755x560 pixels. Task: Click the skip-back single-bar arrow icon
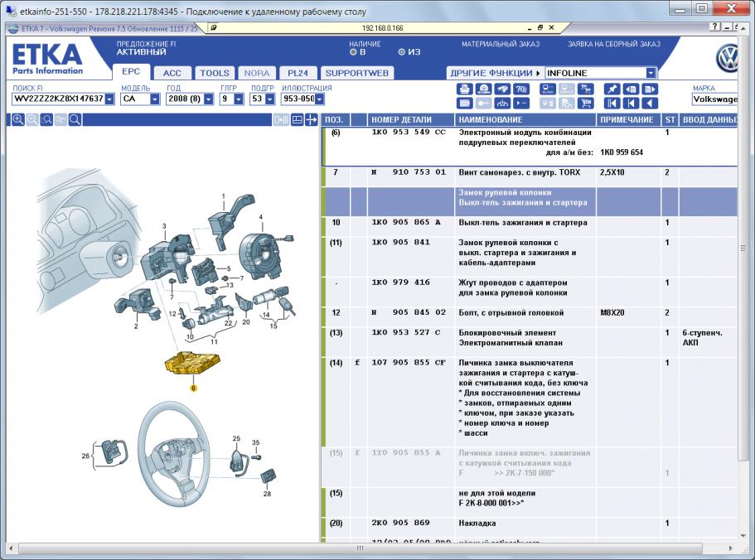pyautogui.click(x=631, y=103)
